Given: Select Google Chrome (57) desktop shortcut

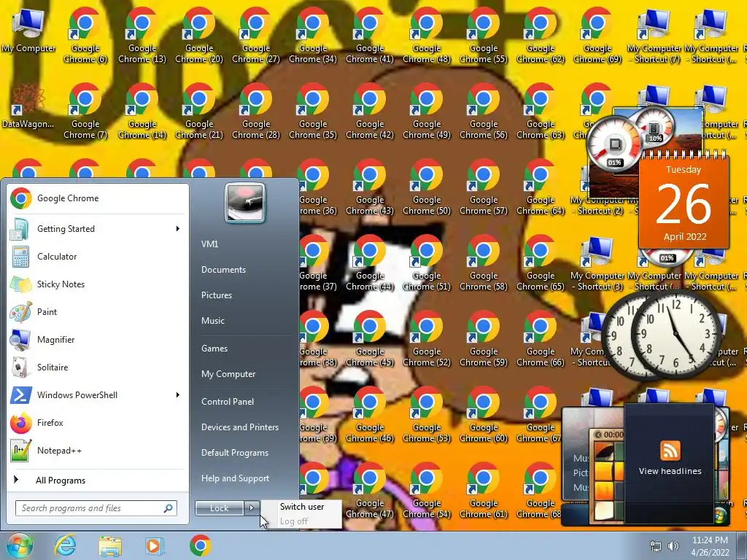Looking at the screenshot, I should pyautogui.click(x=484, y=187).
